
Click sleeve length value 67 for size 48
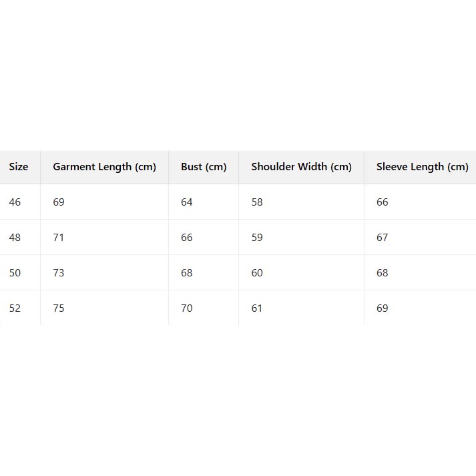(x=382, y=238)
